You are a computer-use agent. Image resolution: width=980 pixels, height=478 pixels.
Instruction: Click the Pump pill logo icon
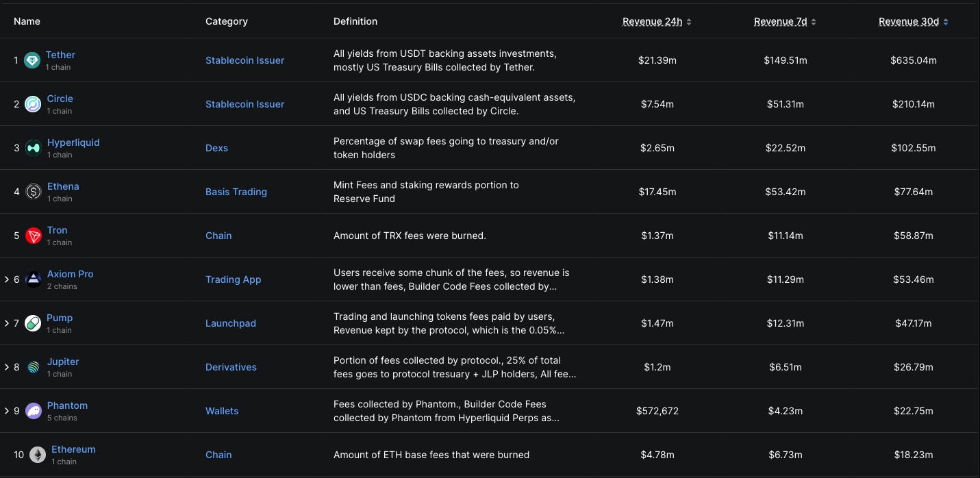click(x=33, y=323)
